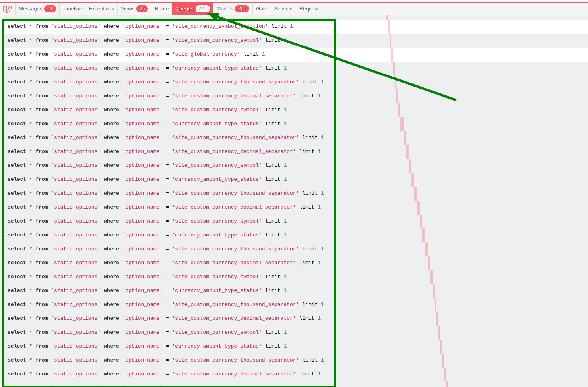This screenshot has height=387, width=588.
Task: View the Session tab
Action: pyautogui.click(x=283, y=8)
